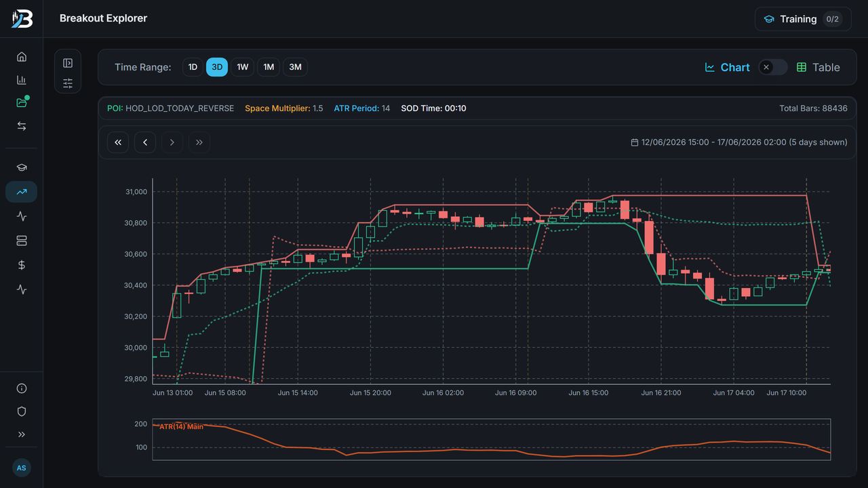
Task: Click the swap arrows sidebar icon
Action: (22, 126)
